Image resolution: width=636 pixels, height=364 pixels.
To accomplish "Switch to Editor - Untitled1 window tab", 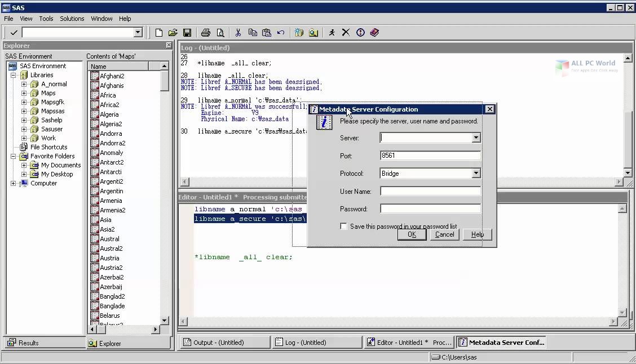I will point(409,343).
